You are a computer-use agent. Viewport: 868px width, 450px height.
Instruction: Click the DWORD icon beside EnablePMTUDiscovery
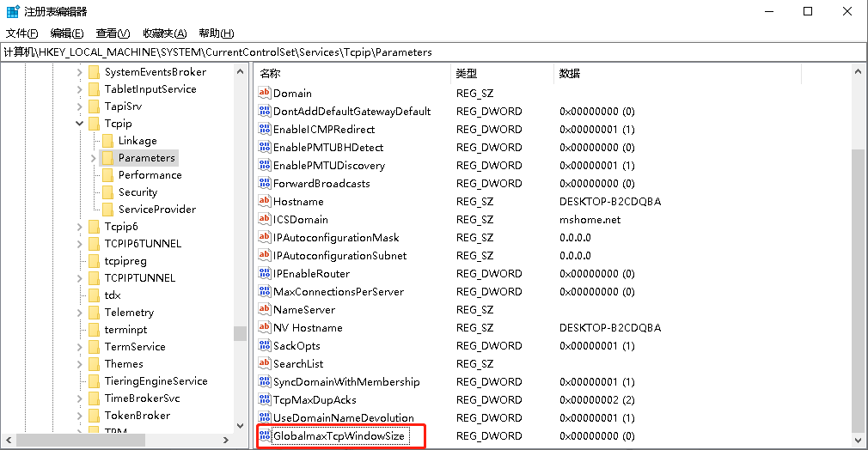[x=265, y=165]
